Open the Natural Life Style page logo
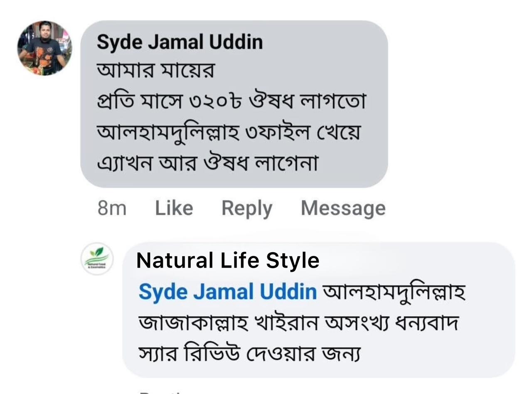 point(97,259)
